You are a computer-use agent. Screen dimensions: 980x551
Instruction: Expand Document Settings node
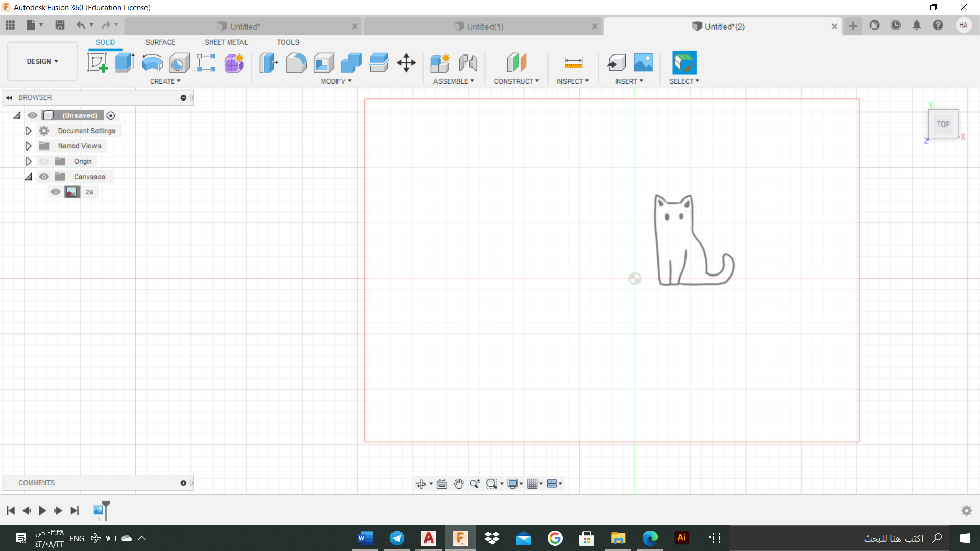[x=29, y=131]
